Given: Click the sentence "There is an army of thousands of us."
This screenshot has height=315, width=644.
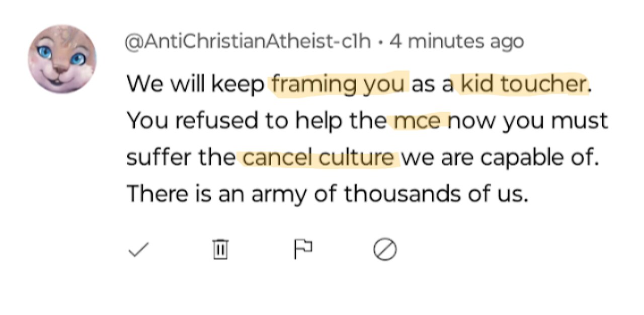Looking at the screenshot, I should tap(327, 194).
